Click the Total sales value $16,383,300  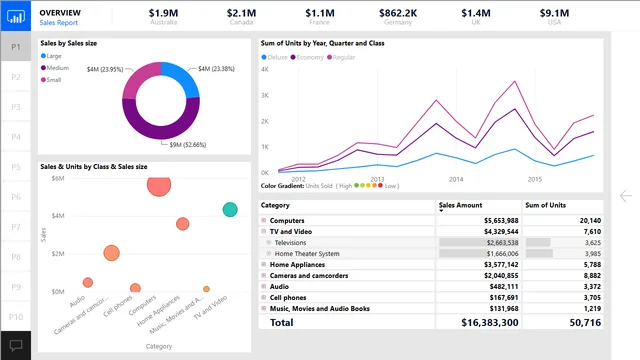(x=490, y=322)
